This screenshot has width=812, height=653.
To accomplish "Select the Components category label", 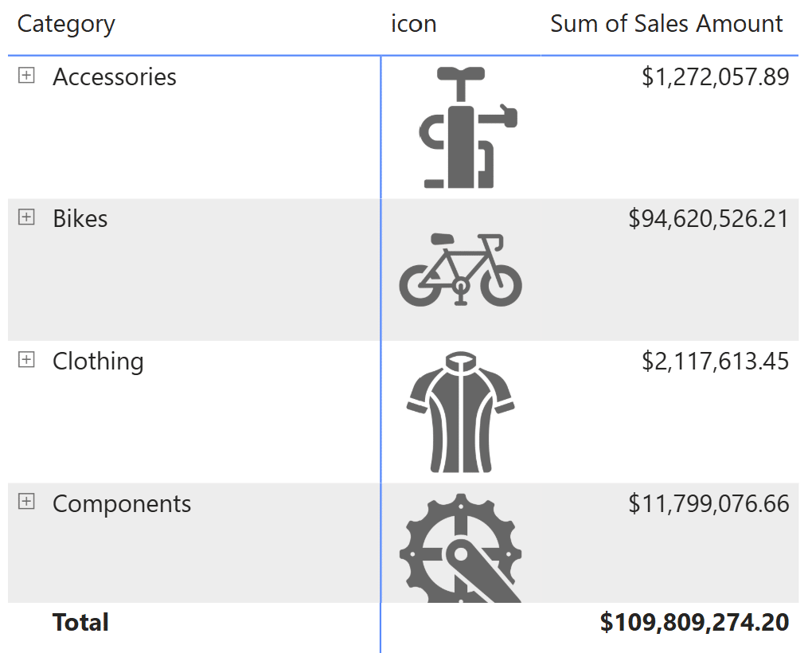I will pyautogui.click(x=122, y=504).
